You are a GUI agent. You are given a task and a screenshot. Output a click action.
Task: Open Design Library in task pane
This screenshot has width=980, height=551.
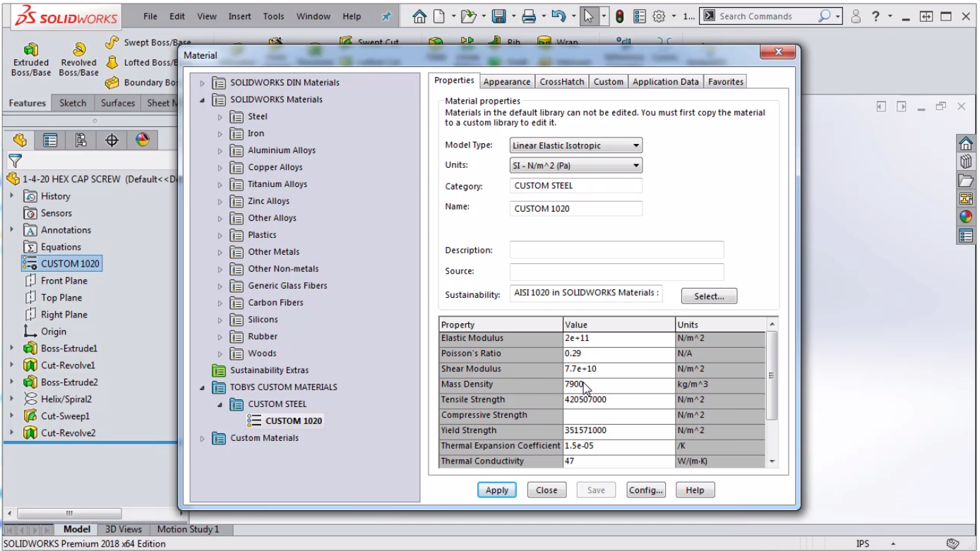[x=966, y=162]
